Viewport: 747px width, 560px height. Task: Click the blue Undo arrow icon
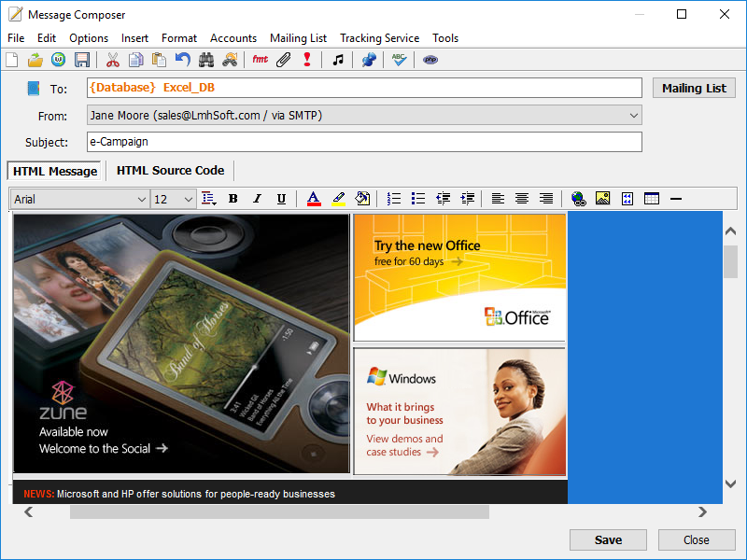click(183, 60)
